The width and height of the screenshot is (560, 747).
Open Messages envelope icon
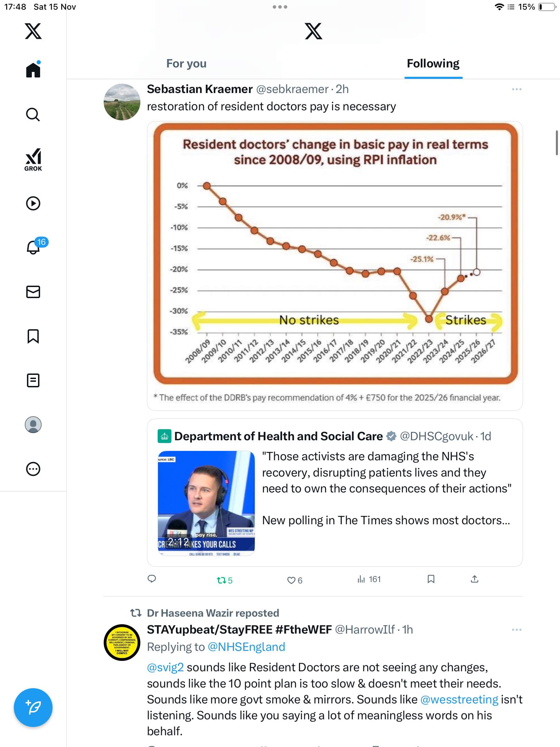coord(33,292)
